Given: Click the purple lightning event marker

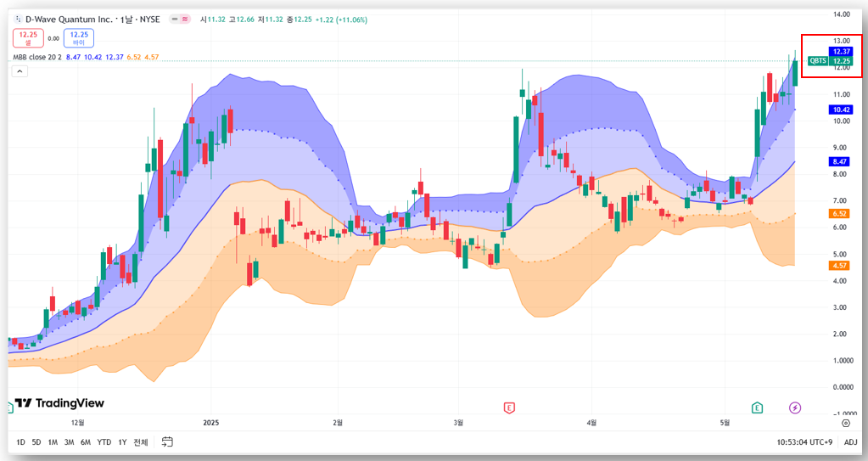Looking at the screenshot, I should (795, 408).
